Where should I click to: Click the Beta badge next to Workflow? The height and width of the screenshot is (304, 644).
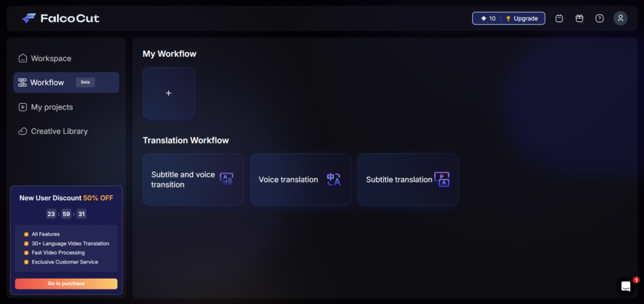86,82
